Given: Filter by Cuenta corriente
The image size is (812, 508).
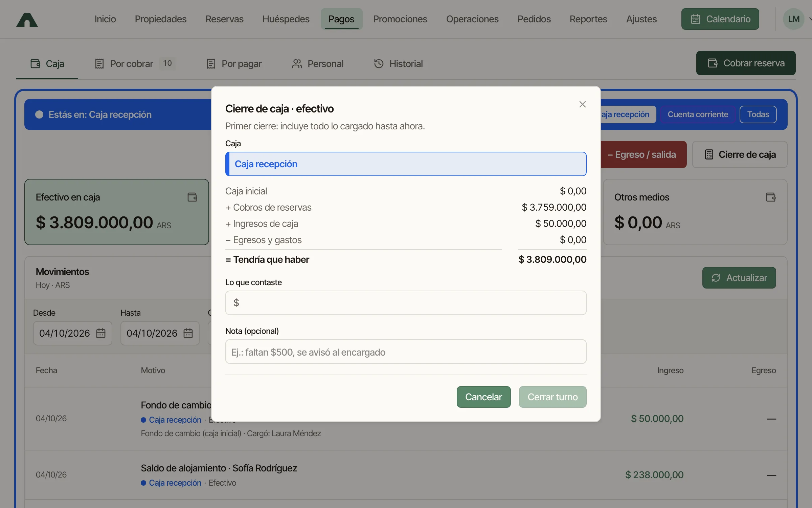Looking at the screenshot, I should tap(698, 114).
